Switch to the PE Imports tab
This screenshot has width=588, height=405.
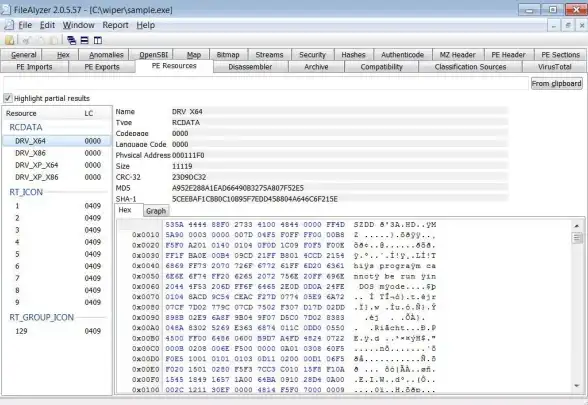(34, 67)
